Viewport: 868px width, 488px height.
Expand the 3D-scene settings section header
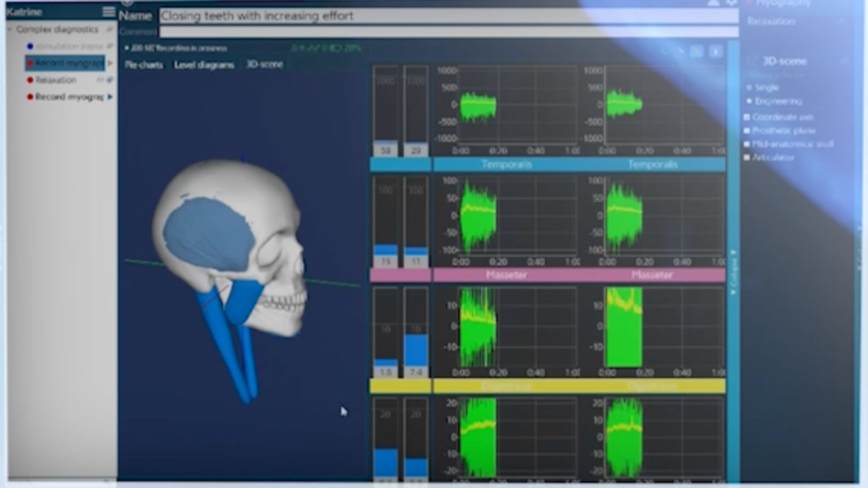(x=784, y=61)
